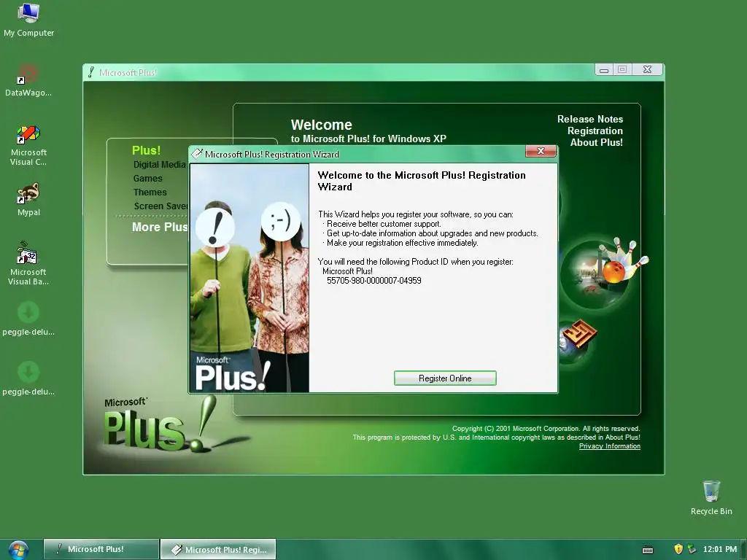Click the Register Online button
Screen dimensions: 747x560
tap(445, 378)
